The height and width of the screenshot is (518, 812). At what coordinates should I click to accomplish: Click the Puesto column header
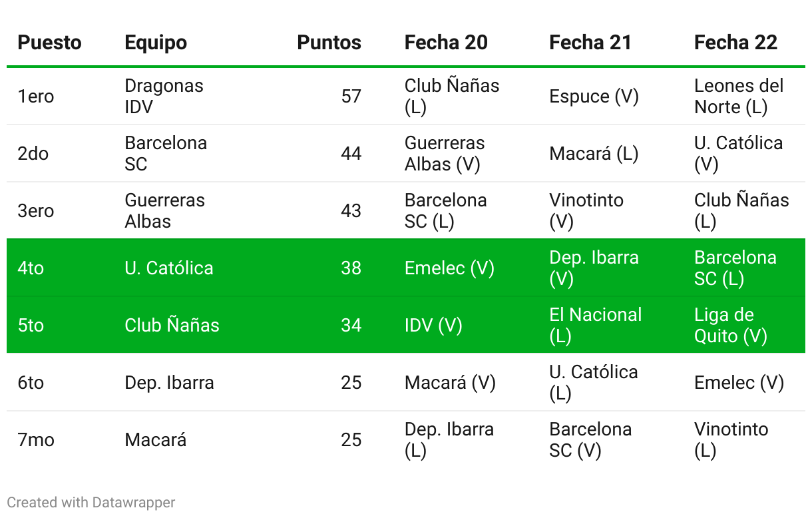point(49,43)
